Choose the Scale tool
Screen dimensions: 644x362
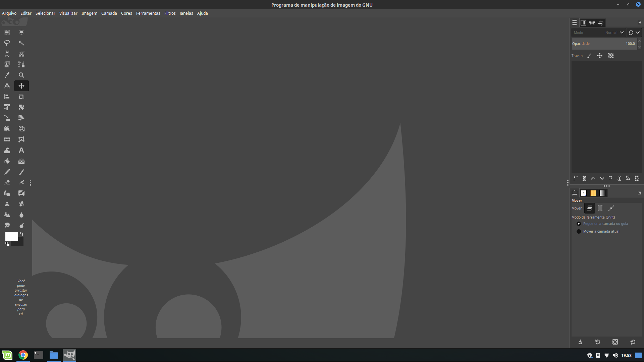point(7,118)
